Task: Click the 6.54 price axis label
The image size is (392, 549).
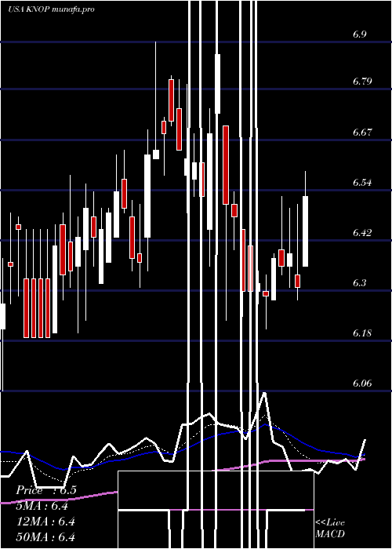Action: [x=362, y=183]
